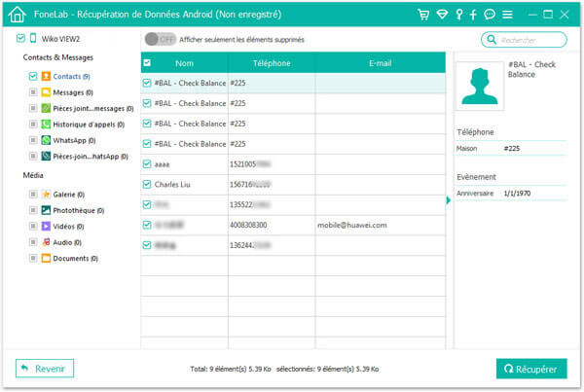Screen dimensions: 584x392
Task: Open the Facebook icon link
Action: [x=473, y=15]
